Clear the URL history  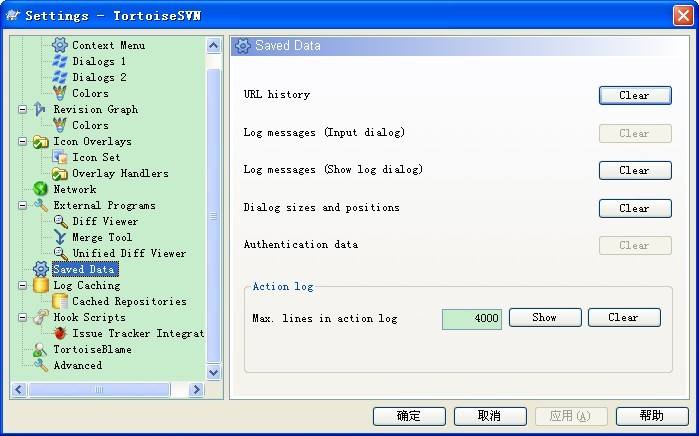(635, 95)
